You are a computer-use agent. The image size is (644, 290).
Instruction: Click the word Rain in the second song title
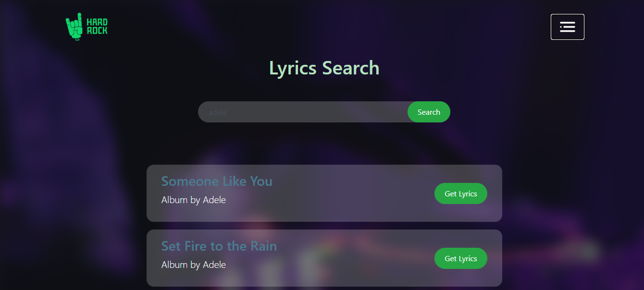pos(264,246)
